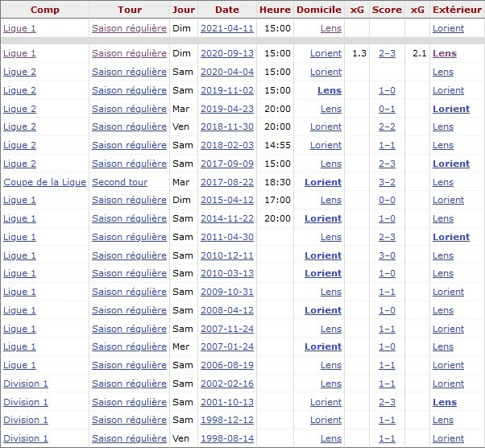Sort by the Extérieur column header
Screen dimensions: 485x448
tap(457, 10)
